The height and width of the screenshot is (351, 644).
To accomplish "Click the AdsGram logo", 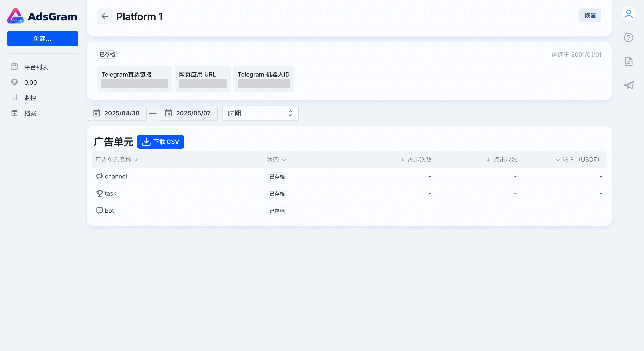I will [42, 16].
